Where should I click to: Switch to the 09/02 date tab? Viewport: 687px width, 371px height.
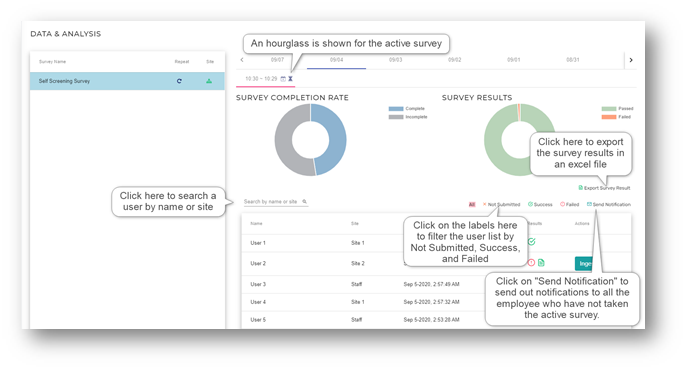454,60
